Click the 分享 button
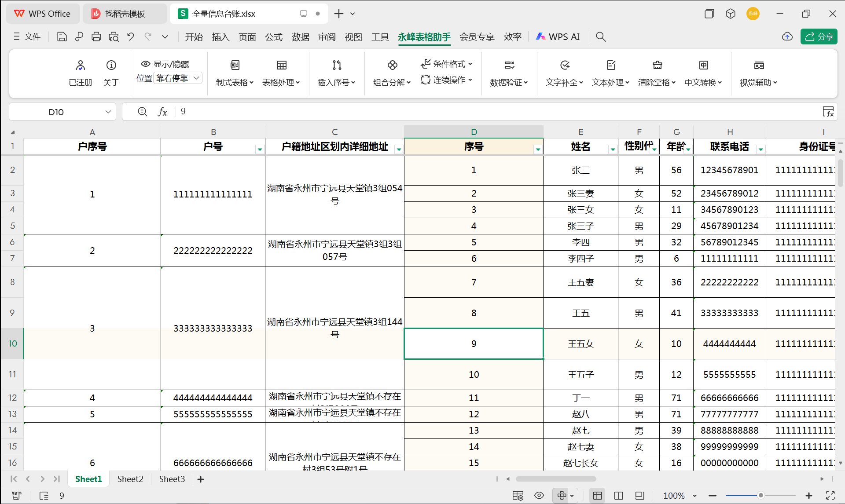845x504 pixels. tap(819, 37)
